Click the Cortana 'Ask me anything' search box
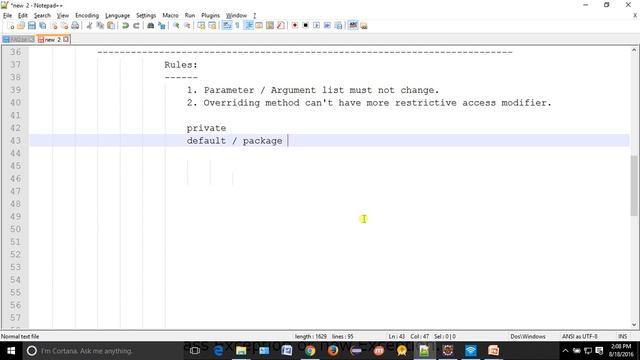 102,351
